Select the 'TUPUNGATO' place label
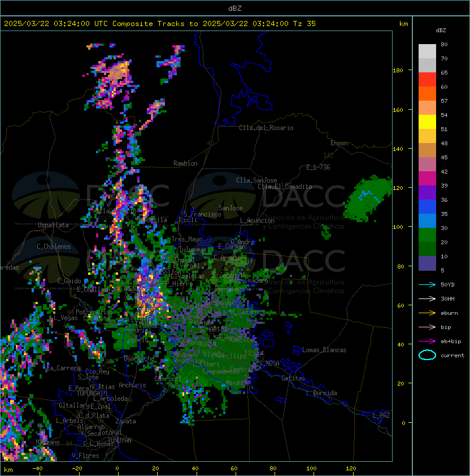The height and width of the screenshot is (476, 470). (x=92, y=393)
